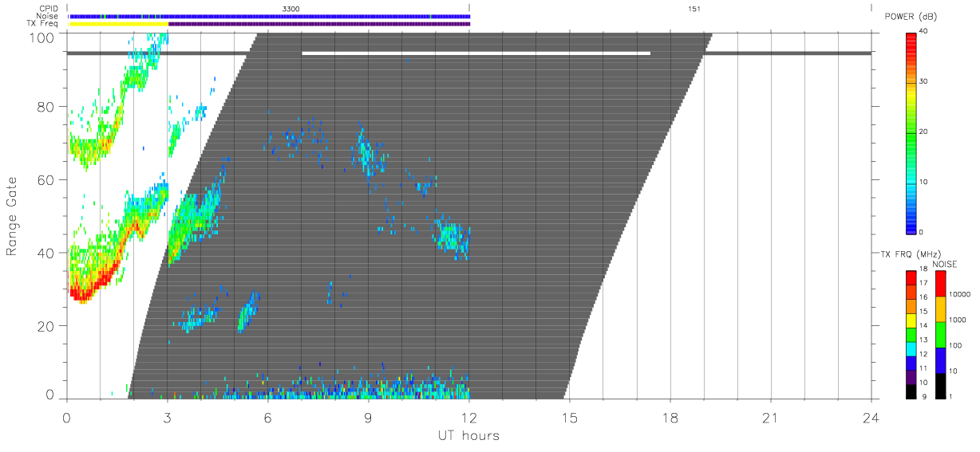The height and width of the screenshot is (452, 980).
Task: Click the POWER (dB) rainbow color bar
Action: click(911, 132)
